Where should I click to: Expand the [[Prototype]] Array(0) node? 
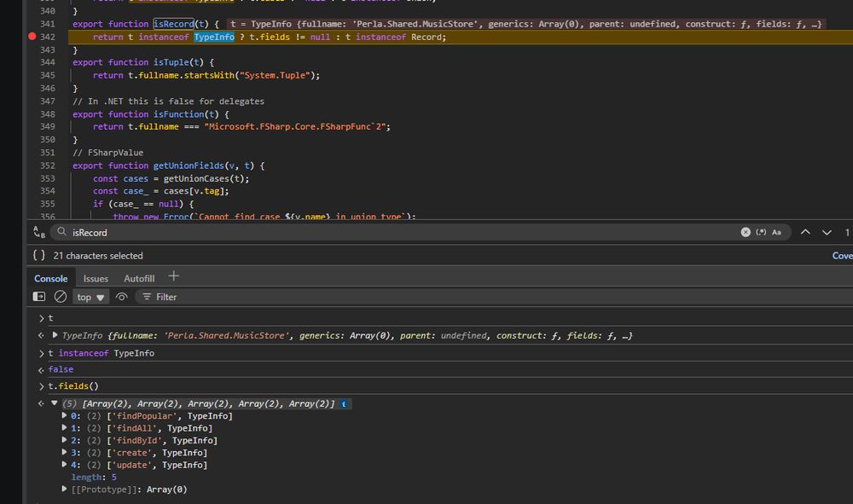click(64, 489)
